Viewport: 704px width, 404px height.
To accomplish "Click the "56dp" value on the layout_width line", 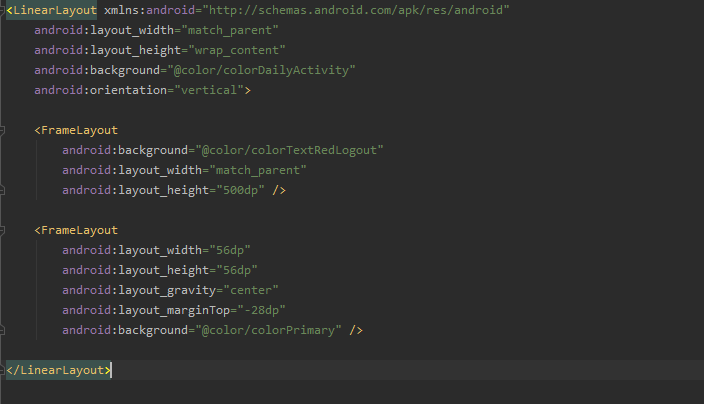I will [x=230, y=250].
